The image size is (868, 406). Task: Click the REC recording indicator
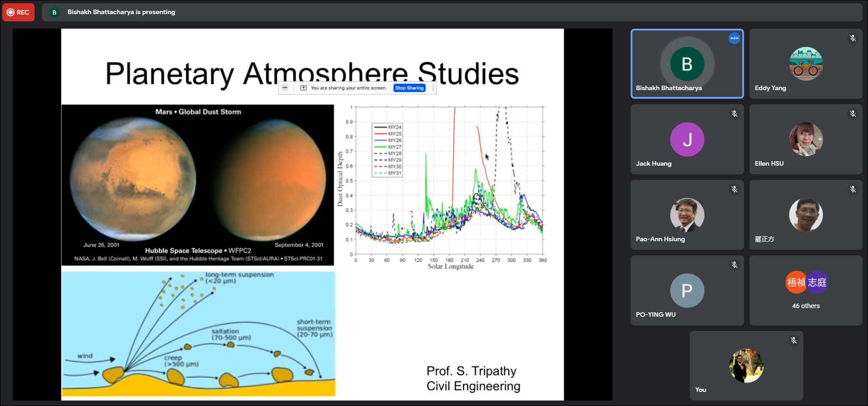pos(18,12)
